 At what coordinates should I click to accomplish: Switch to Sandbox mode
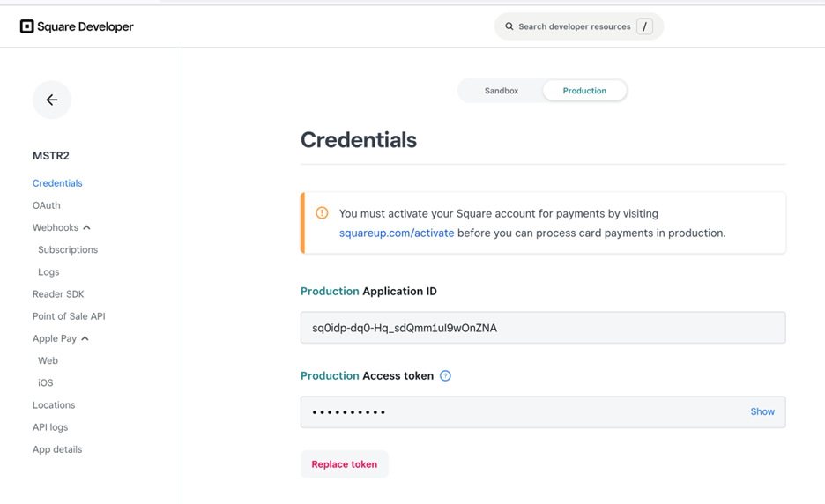coord(501,91)
